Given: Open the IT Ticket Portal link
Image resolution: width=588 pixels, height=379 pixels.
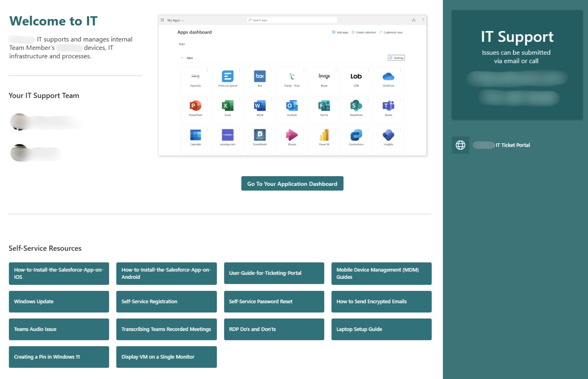Looking at the screenshot, I should (x=512, y=145).
